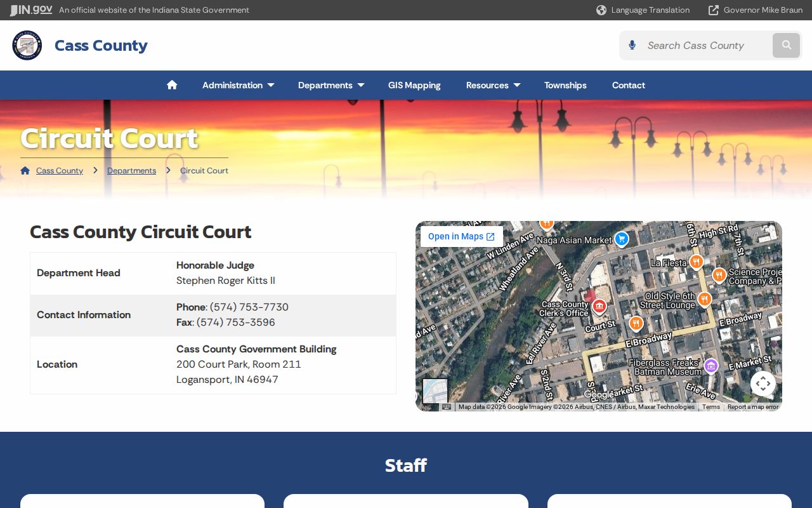Click the text Stephen Roger Kitts II
This screenshot has width=812, height=508.
coord(226,281)
